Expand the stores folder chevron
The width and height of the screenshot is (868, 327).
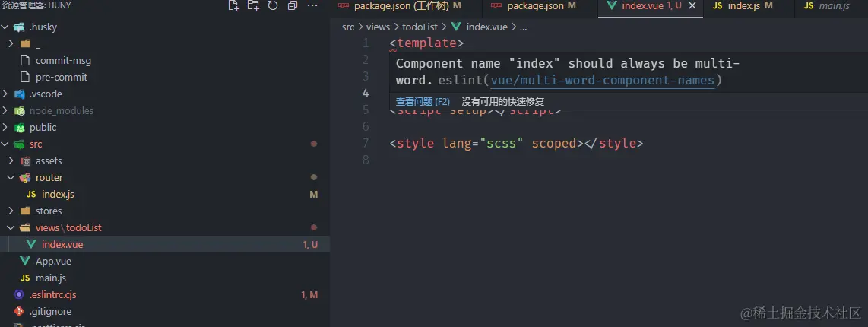(x=11, y=211)
